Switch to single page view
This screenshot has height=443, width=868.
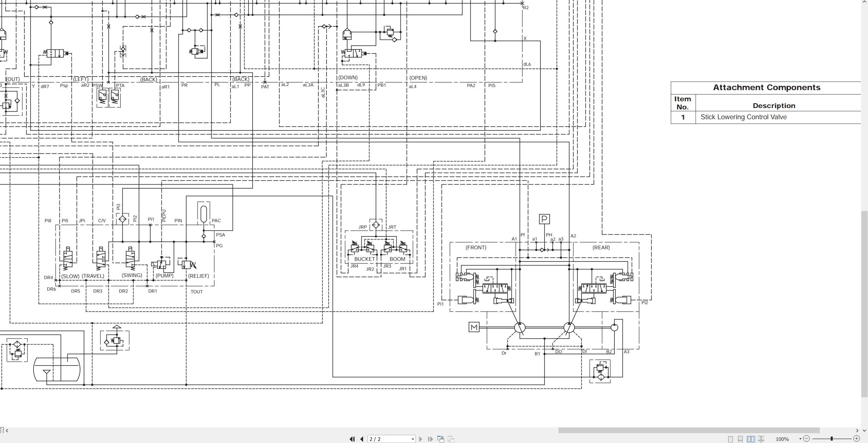tap(731, 439)
